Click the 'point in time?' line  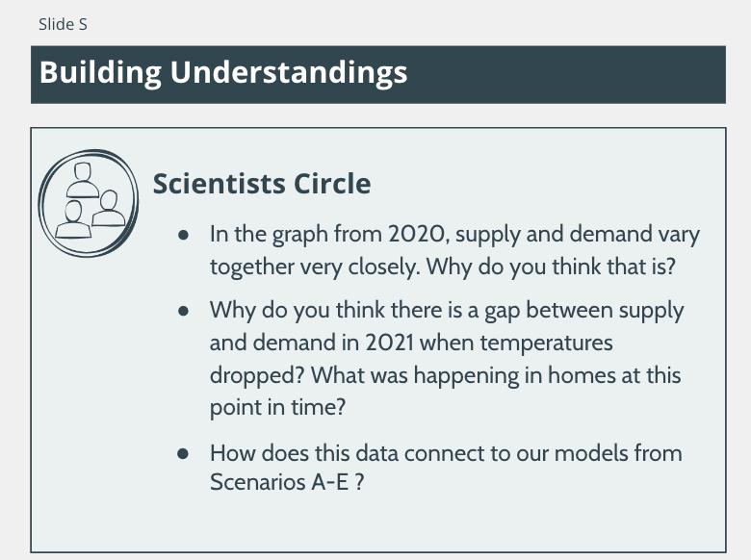pyautogui.click(x=277, y=408)
